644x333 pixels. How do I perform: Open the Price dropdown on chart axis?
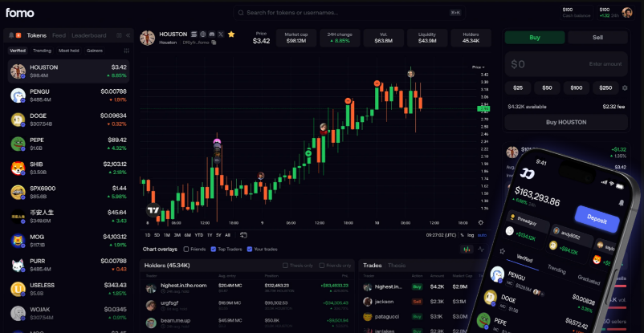click(478, 67)
